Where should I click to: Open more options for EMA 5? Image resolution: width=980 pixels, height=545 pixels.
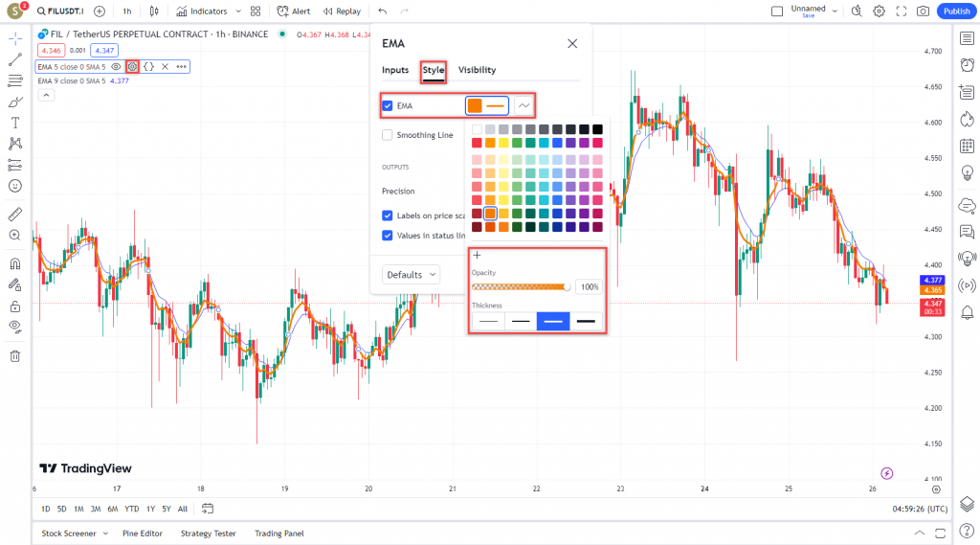181,66
